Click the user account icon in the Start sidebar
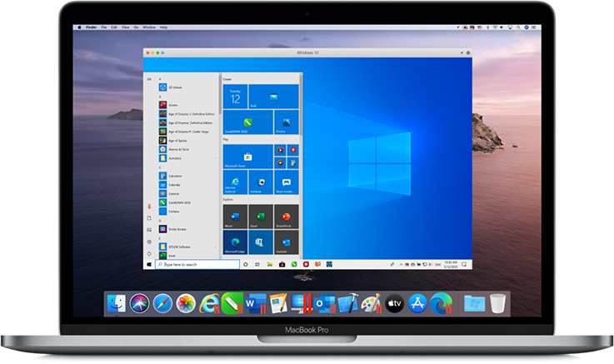Viewport: 614px width, 364px height. pos(149,207)
